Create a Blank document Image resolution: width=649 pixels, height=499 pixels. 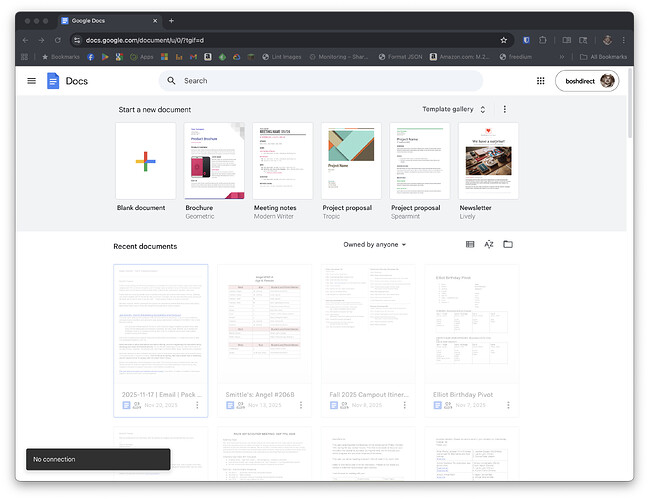tap(146, 161)
